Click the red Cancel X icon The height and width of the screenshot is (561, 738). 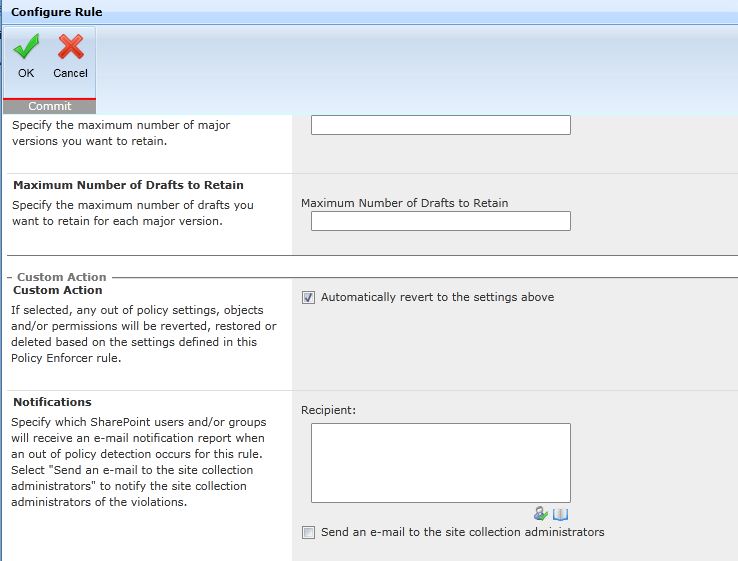pos(70,48)
